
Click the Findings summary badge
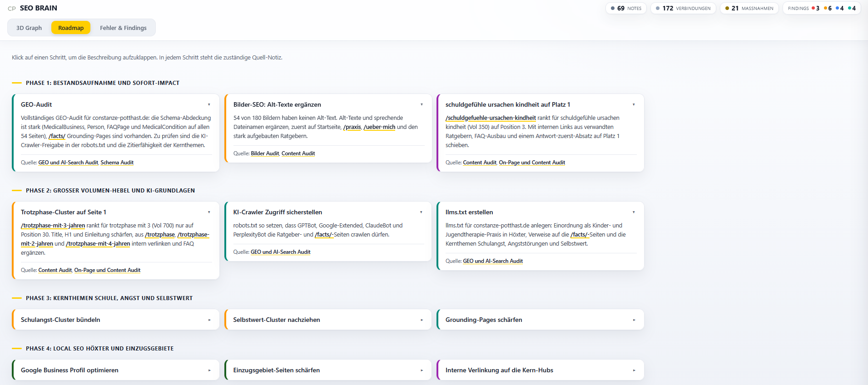click(x=821, y=8)
